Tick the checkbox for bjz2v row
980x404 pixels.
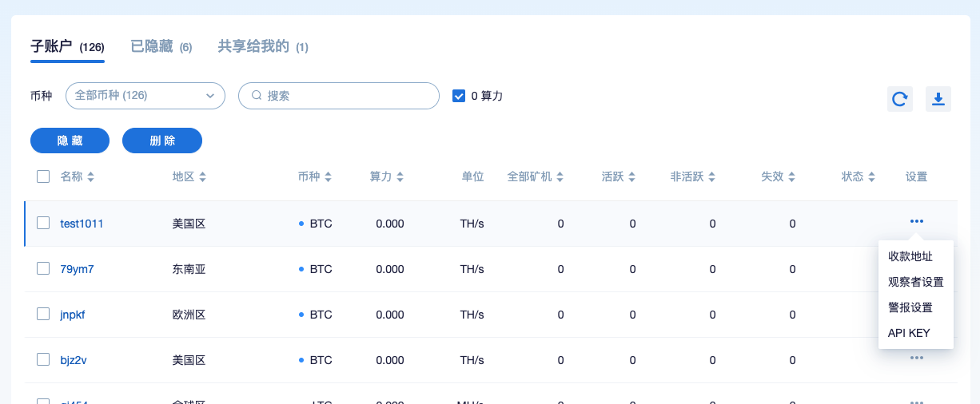point(43,359)
